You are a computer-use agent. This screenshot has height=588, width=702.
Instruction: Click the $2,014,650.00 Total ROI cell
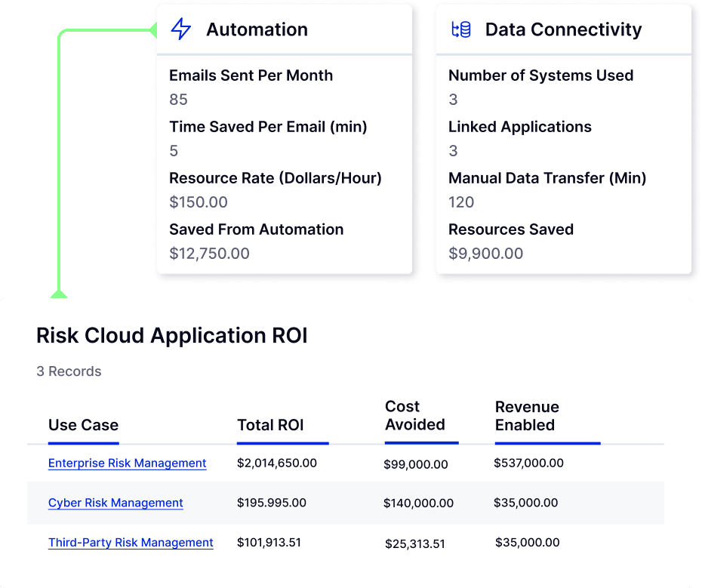tap(277, 463)
